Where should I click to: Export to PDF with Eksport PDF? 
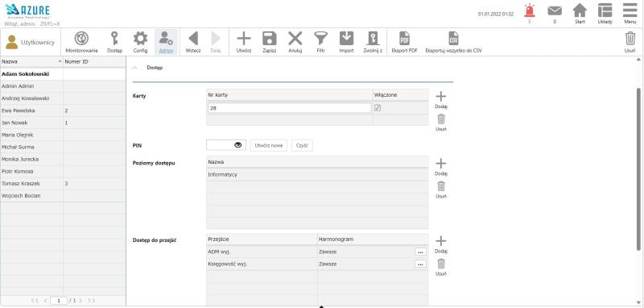(x=405, y=42)
